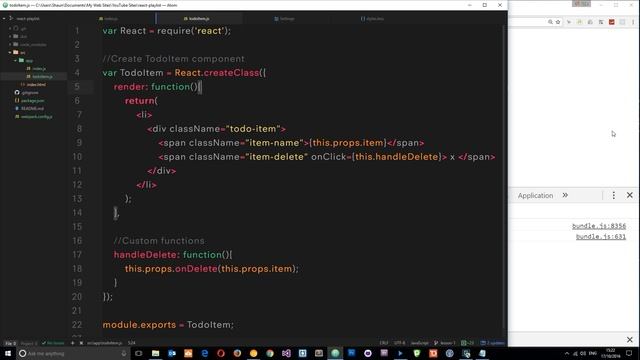Open the git branch indicator in status bar
Image resolution: width=640 pixels, height=360 pixels.
444,343
